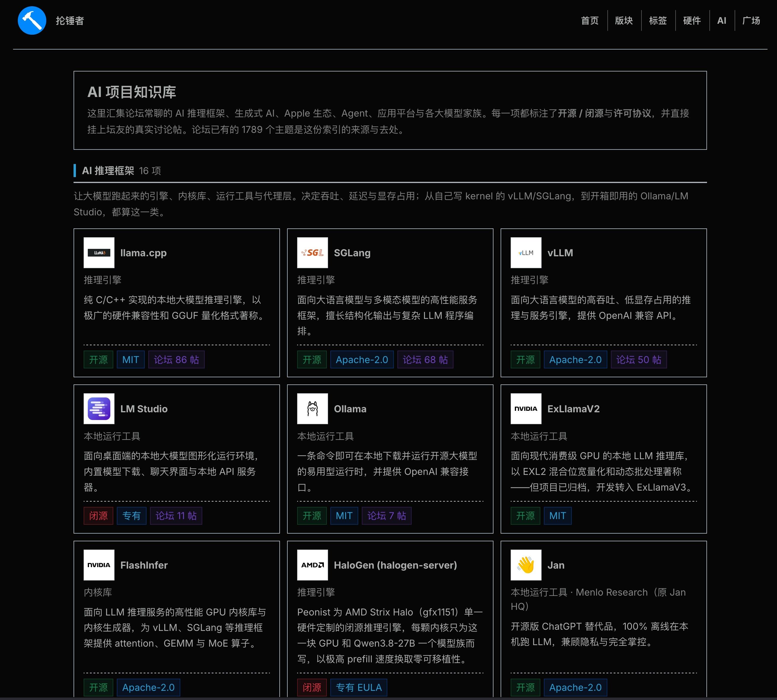Image resolution: width=777 pixels, height=700 pixels.
Task: Open the llama.cpp card title
Action: click(x=144, y=253)
